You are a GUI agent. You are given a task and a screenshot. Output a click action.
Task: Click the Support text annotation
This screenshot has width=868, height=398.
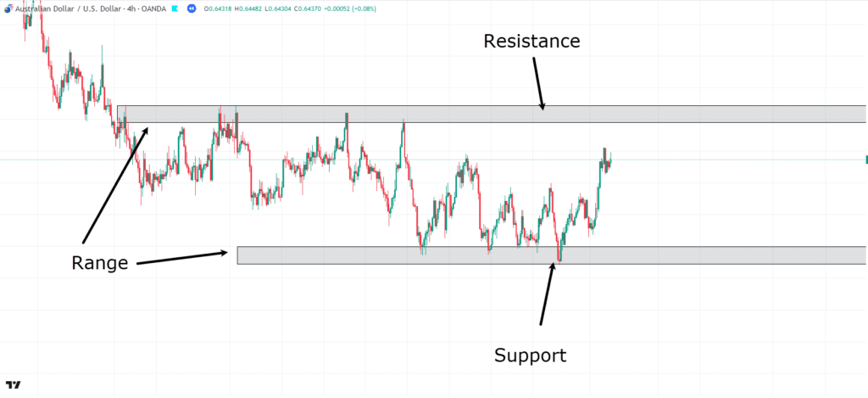click(530, 355)
